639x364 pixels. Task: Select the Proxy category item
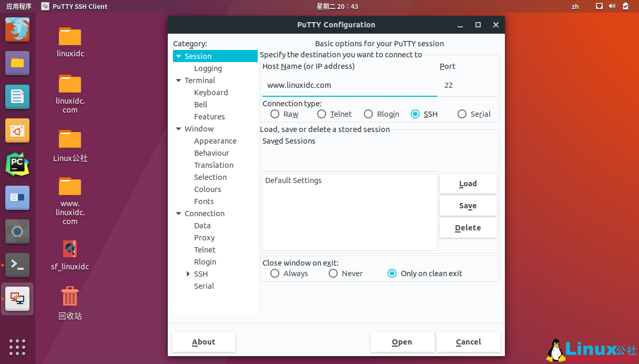pos(204,238)
